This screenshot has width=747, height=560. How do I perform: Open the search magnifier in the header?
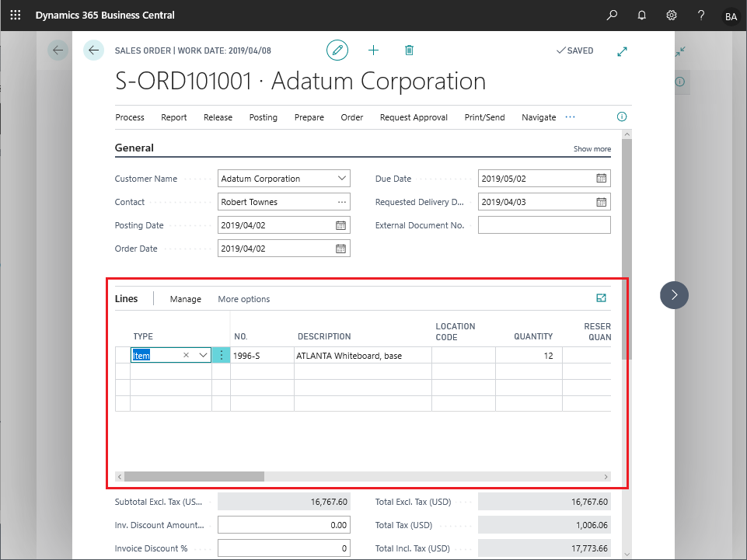click(x=612, y=16)
